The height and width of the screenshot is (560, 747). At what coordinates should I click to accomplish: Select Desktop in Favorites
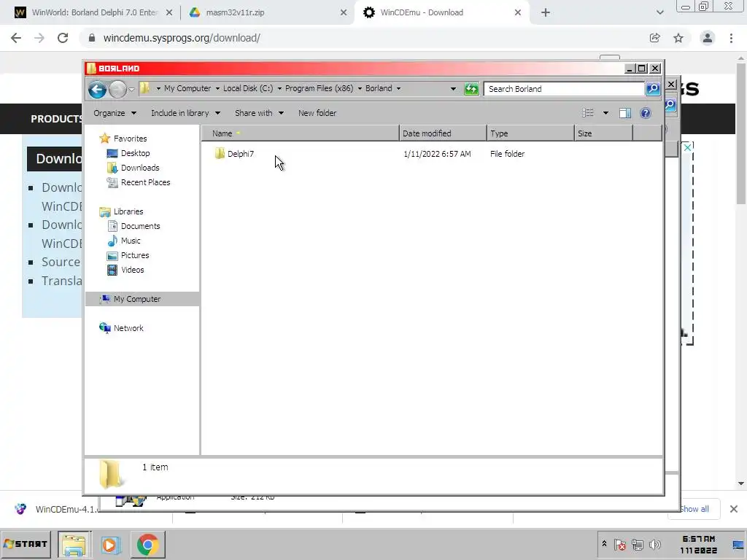tap(135, 153)
